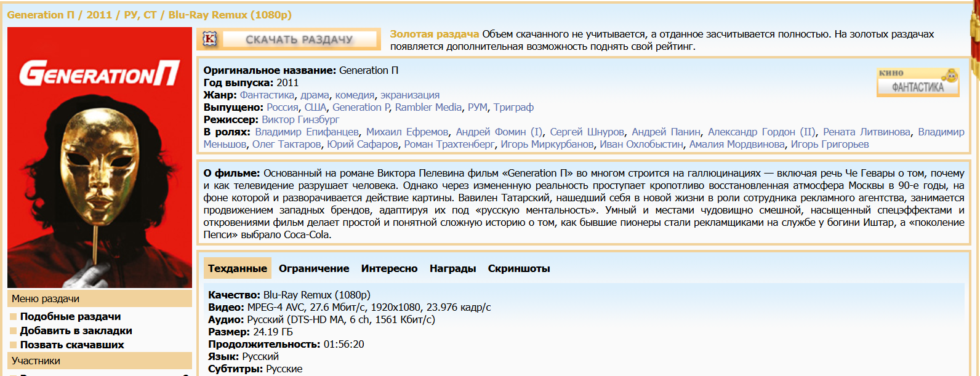
Task: Open actor Игорь Миркурбанов link
Action: pyautogui.click(x=547, y=144)
